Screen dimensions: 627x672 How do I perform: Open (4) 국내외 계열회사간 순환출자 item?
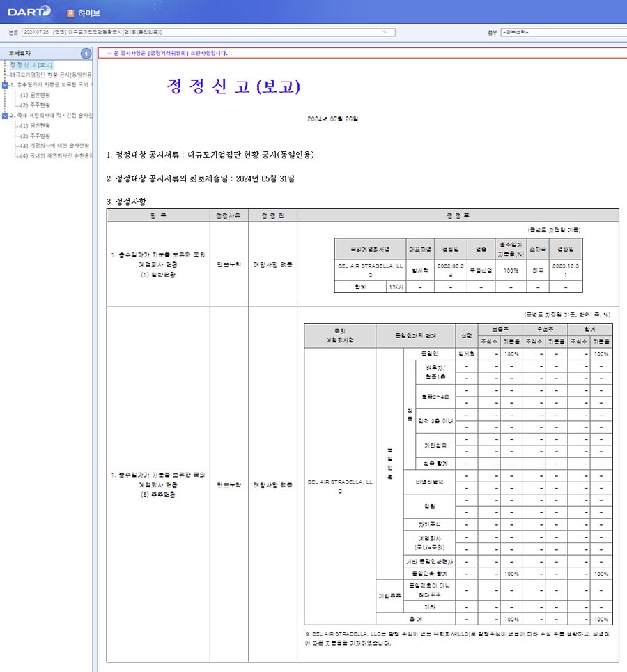(x=56, y=156)
